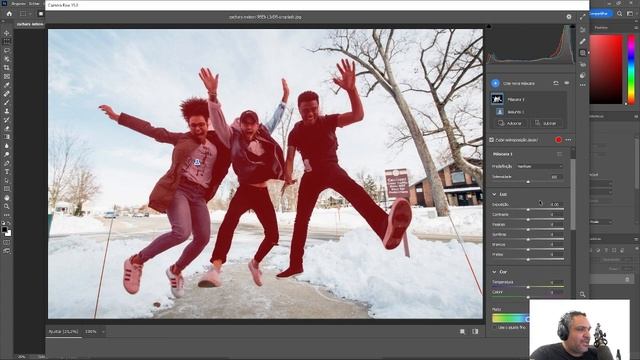Screen dimensions: 640x360
Task: Select the Hand tool
Action: pos(7,198)
